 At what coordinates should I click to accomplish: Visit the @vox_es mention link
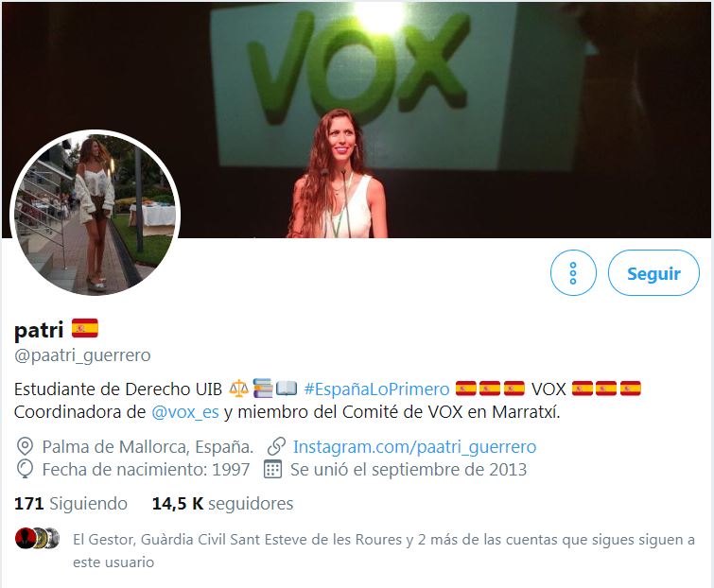pos(184,412)
